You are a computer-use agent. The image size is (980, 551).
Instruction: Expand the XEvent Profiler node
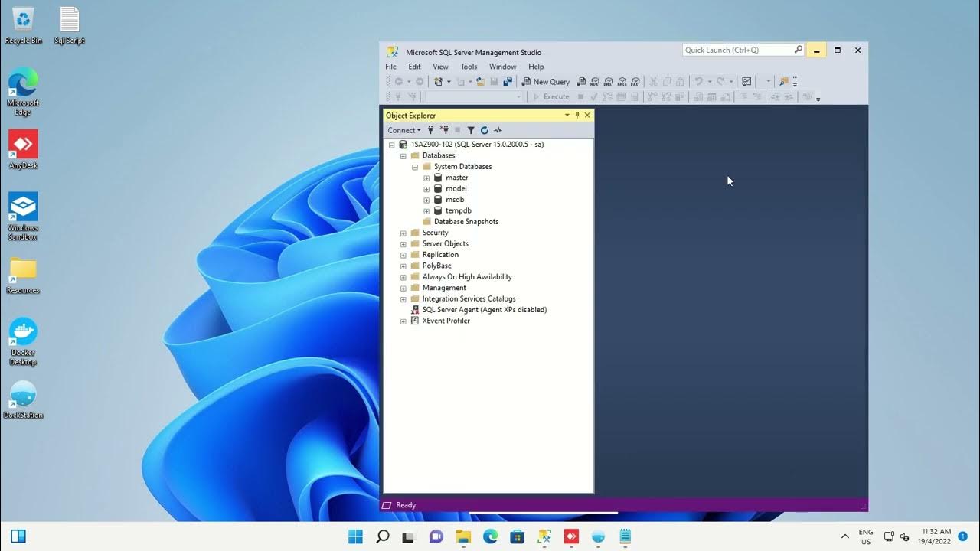(403, 321)
